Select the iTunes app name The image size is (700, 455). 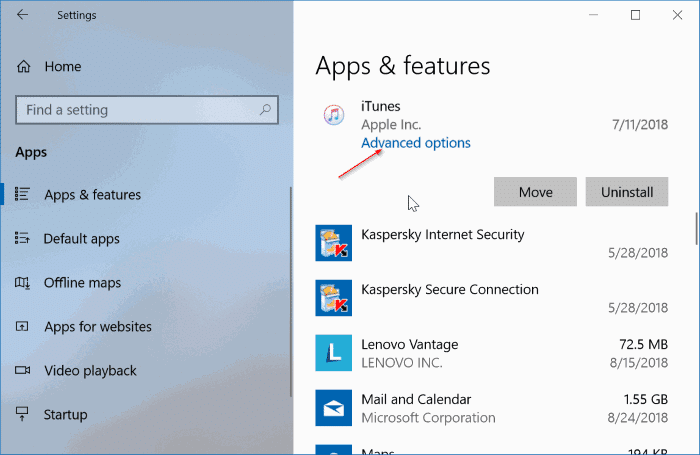point(380,106)
